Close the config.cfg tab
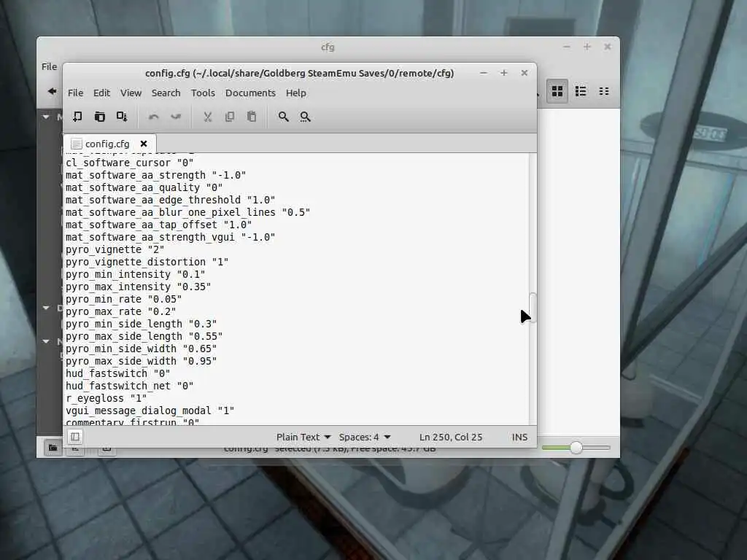Image resolution: width=747 pixels, height=560 pixels. click(x=144, y=144)
